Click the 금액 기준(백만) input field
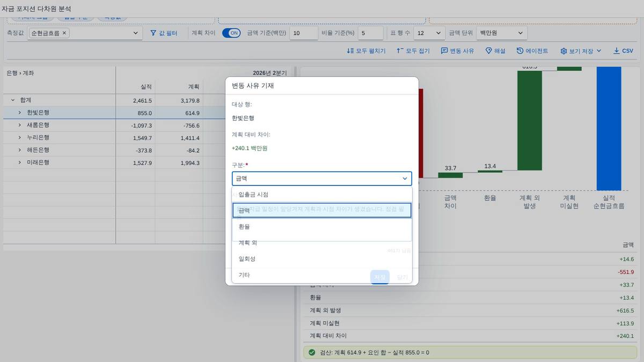 tap(304, 33)
